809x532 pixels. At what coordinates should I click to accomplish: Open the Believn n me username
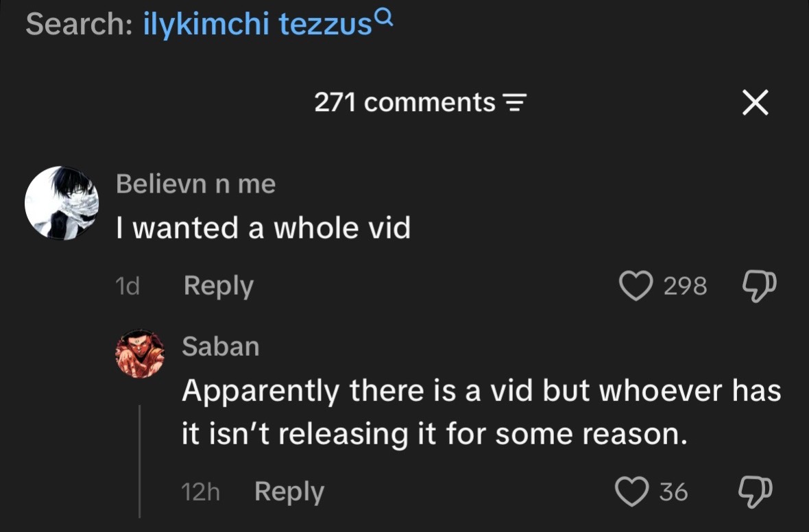click(195, 184)
